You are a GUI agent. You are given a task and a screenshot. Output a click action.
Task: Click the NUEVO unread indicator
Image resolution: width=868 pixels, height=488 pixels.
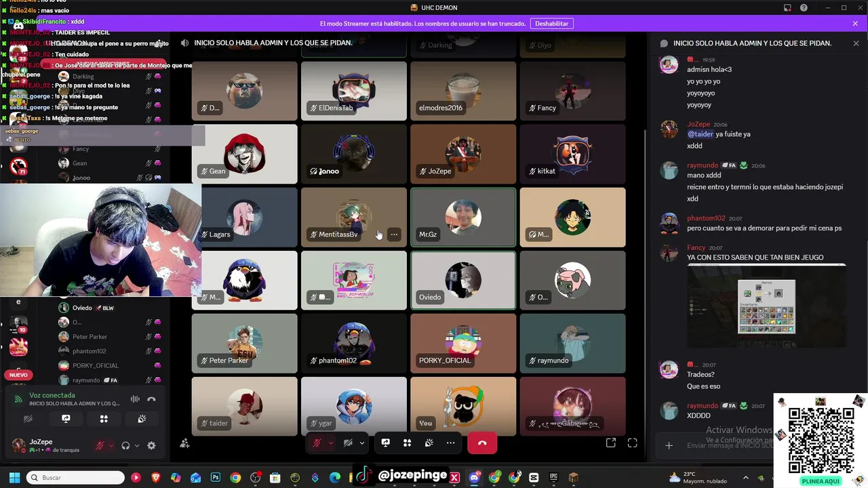click(18, 375)
